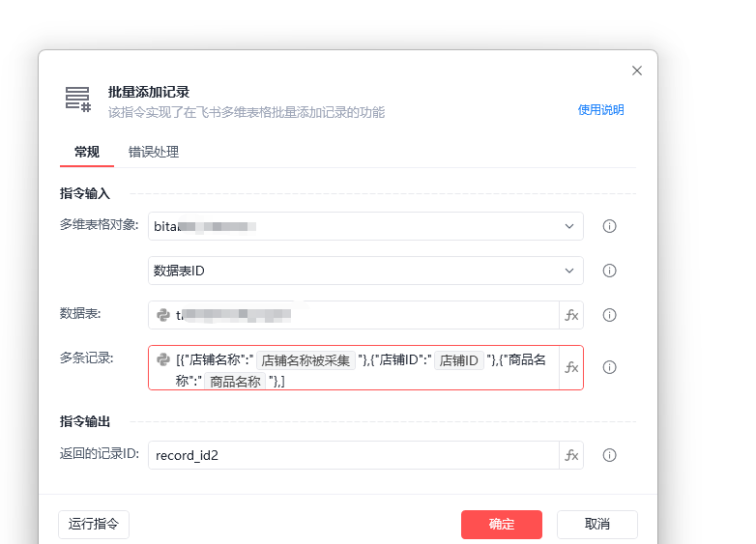
Task: Show info for 多维表格对象 field
Action: 609,226
